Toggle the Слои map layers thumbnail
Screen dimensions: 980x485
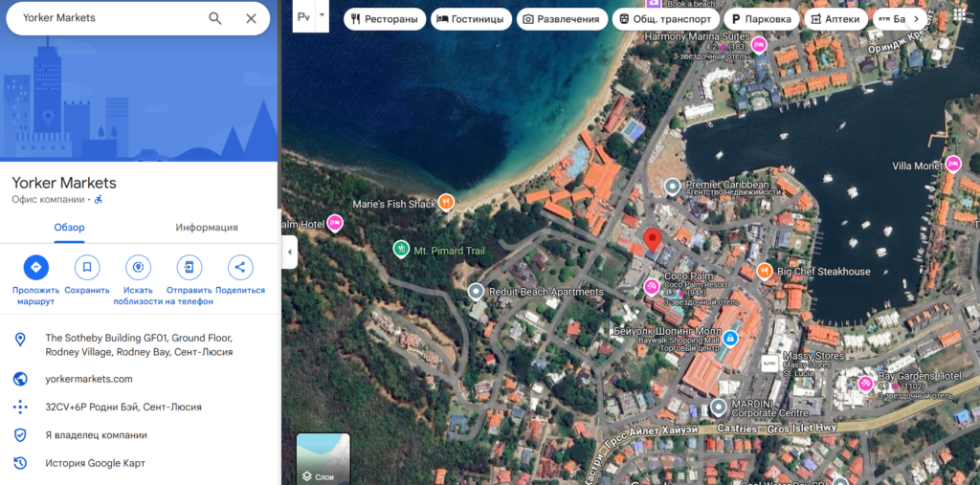(x=323, y=459)
